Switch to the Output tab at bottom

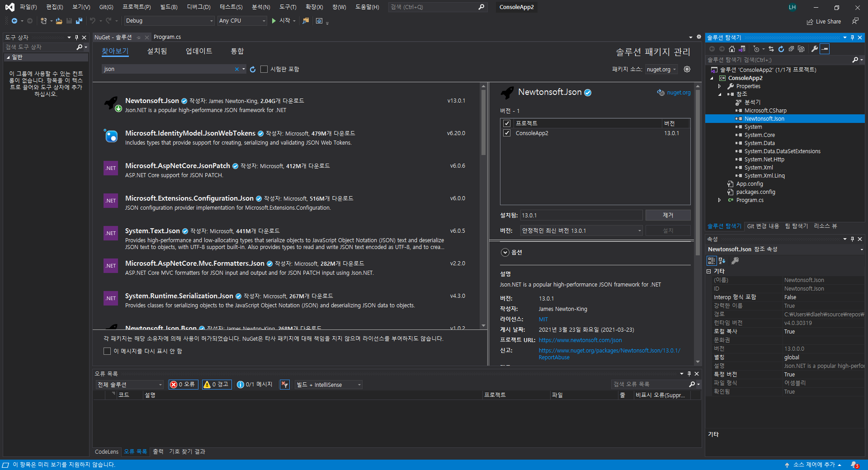click(x=158, y=451)
